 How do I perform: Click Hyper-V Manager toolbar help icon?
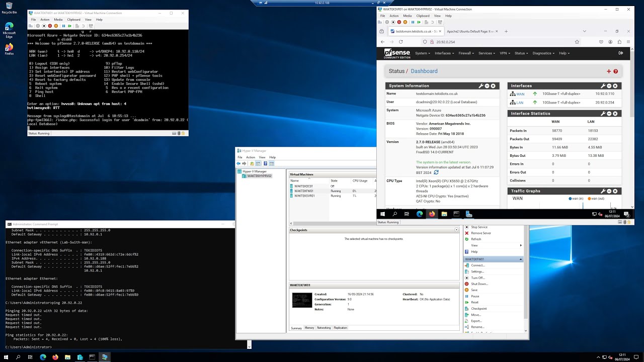(x=265, y=163)
